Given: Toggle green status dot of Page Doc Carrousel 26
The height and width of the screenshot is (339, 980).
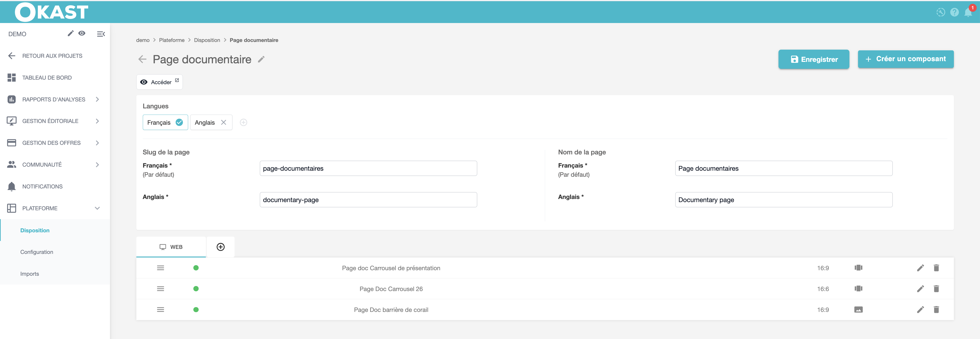Looking at the screenshot, I should (x=196, y=289).
